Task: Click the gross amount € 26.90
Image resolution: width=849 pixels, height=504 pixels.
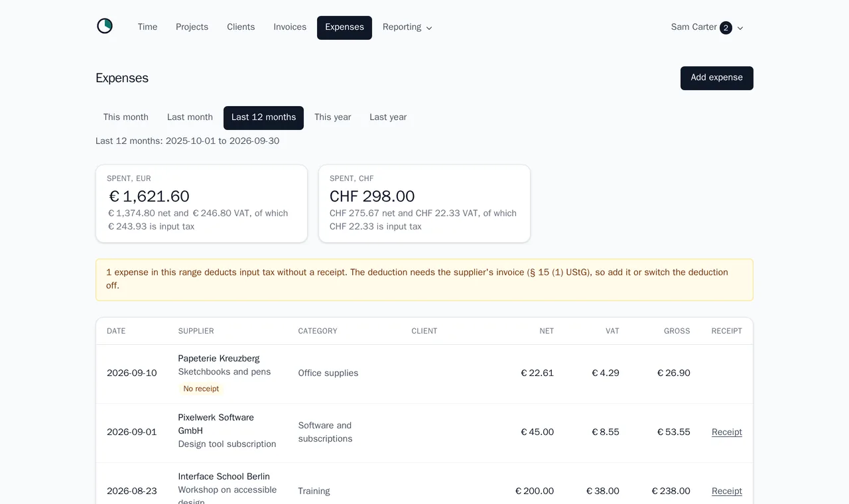Action: pos(674,373)
